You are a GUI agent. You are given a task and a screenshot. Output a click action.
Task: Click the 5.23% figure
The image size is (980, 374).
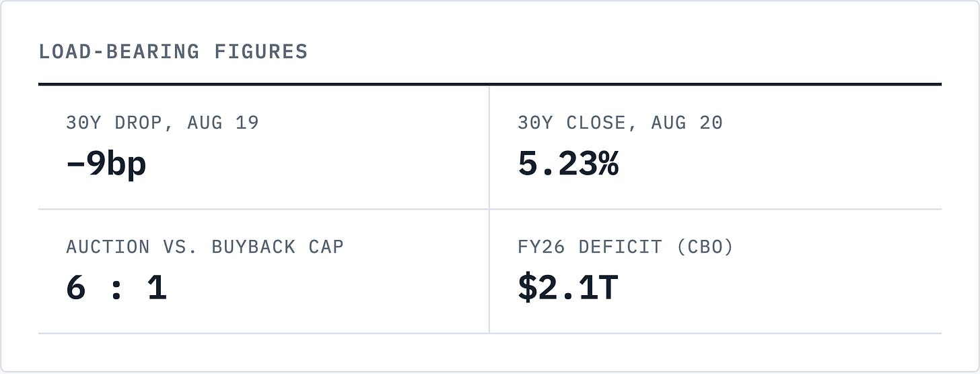tap(568, 164)
